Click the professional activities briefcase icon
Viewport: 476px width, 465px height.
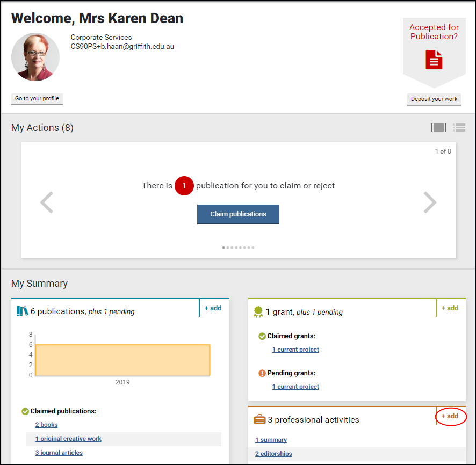[259, 420]
